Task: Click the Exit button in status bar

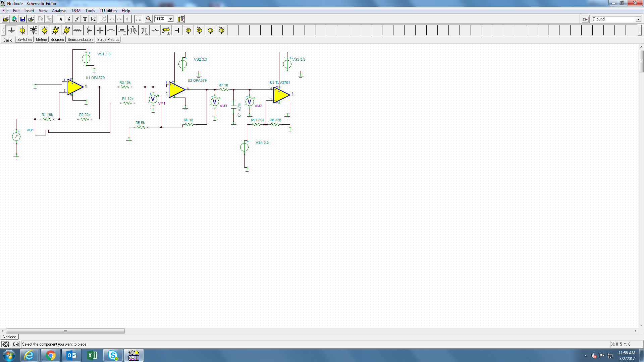Action: (x=16, y=344)
